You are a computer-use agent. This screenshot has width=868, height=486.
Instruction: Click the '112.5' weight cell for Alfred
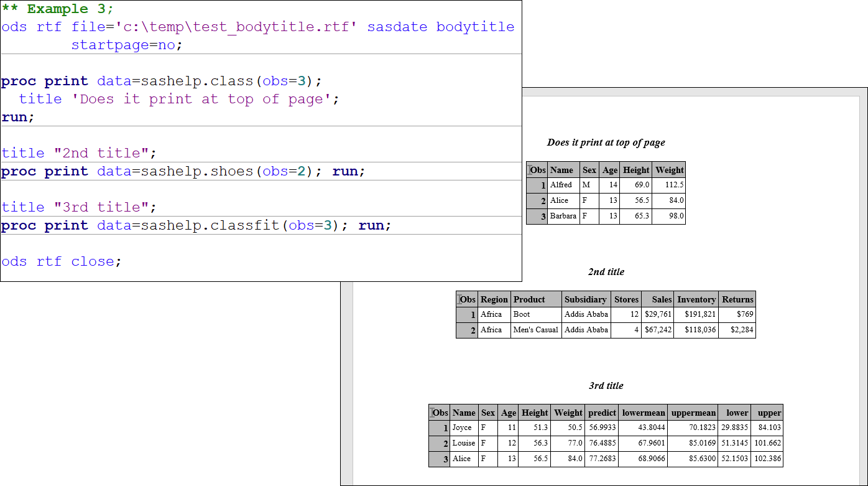point(669,185)
